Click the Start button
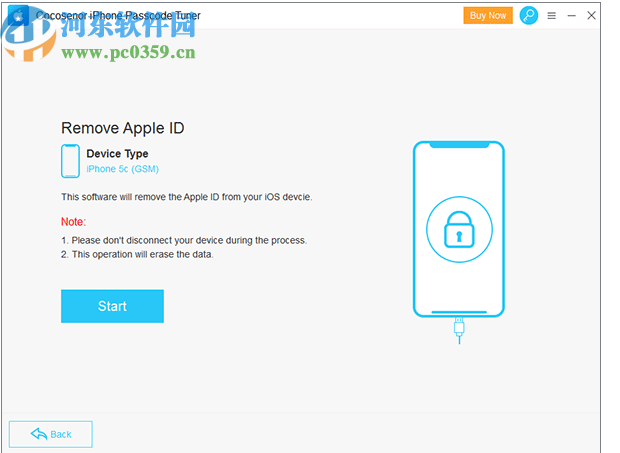The image size is (620, 453). pyautogui.click(x=112, y=306)
